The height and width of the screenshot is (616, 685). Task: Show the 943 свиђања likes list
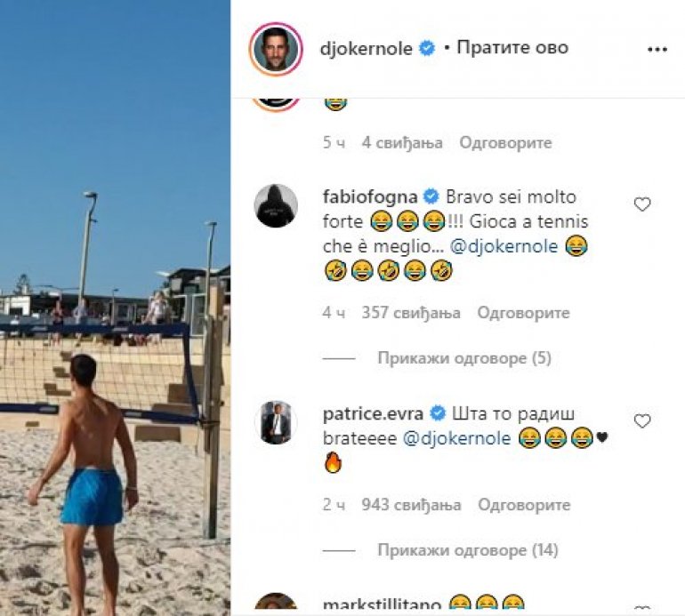pyautogui.click(x=411, y=505)
